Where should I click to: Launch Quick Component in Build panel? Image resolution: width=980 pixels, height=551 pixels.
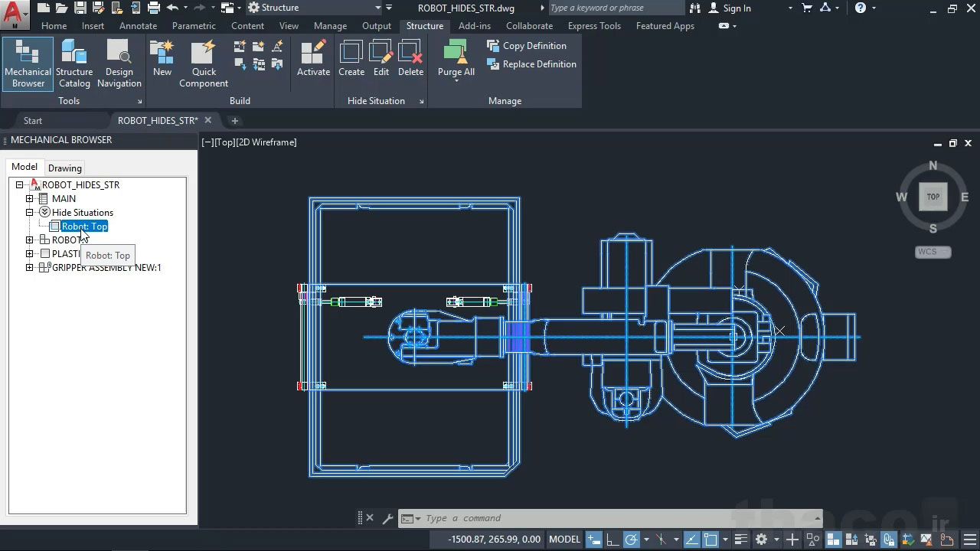tap(204, 63)
